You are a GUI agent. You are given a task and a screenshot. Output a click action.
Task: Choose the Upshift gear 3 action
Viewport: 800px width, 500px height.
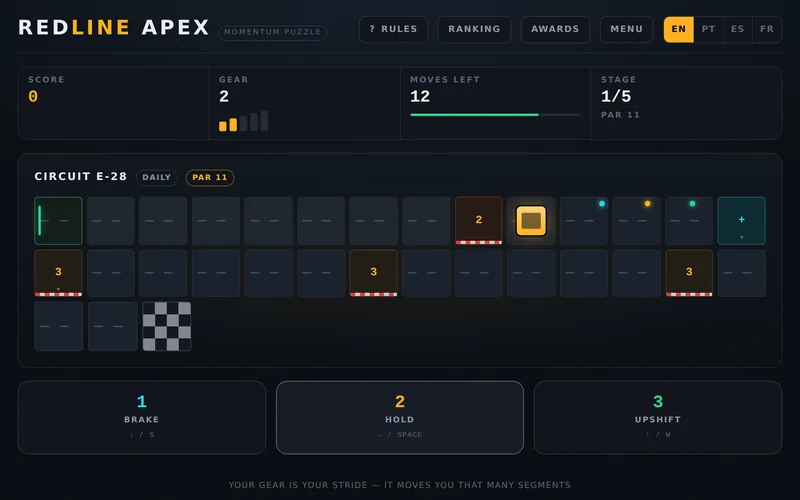pyautogui.click(x=658, y=417)
